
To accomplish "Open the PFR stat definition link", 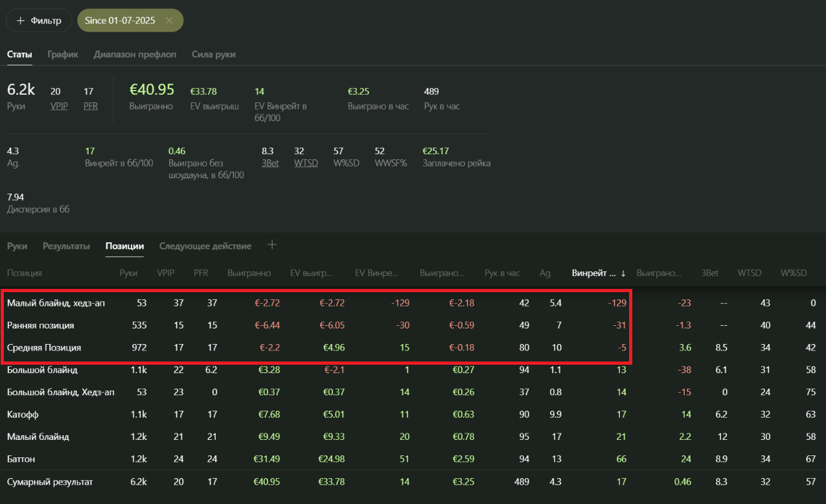I will [x=91, y=106].
